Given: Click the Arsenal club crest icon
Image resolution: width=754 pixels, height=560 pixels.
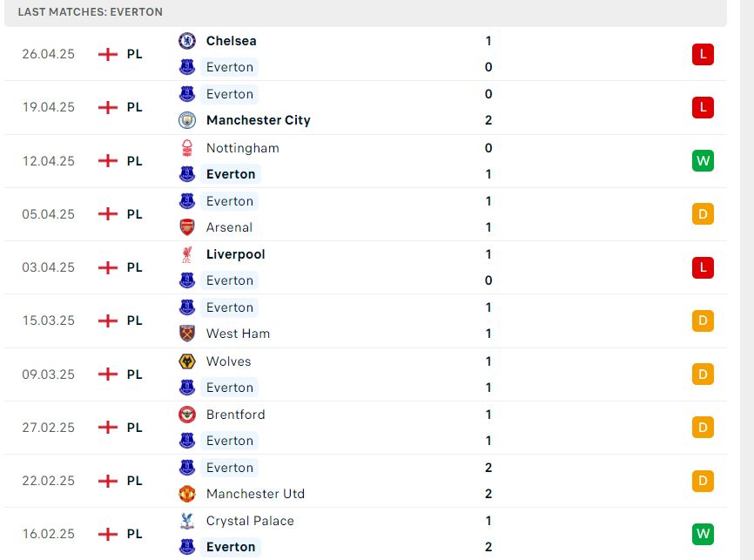Looking at the screenshot, I should pos(187,227).
